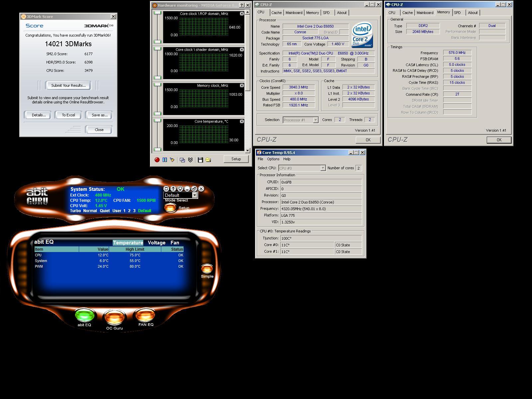
Task: Select the green Default mode in abit Guru
Action: pos(145,211)
